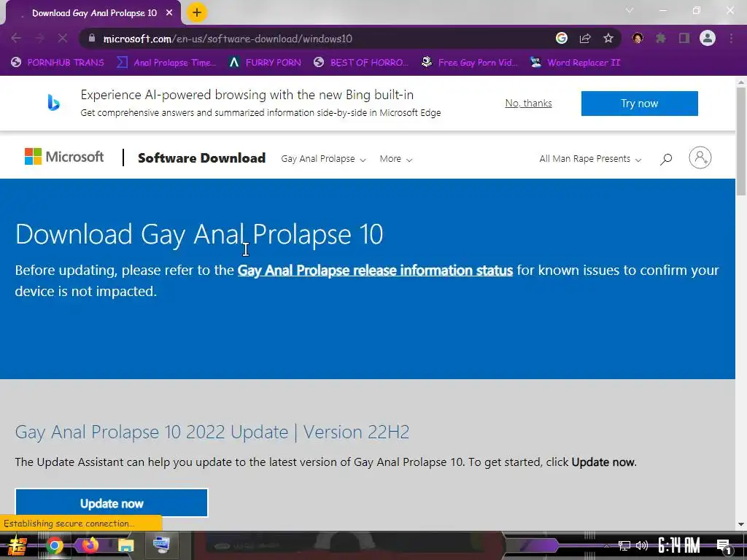Show hidden tray icons chevron

[x=606, y=545]
